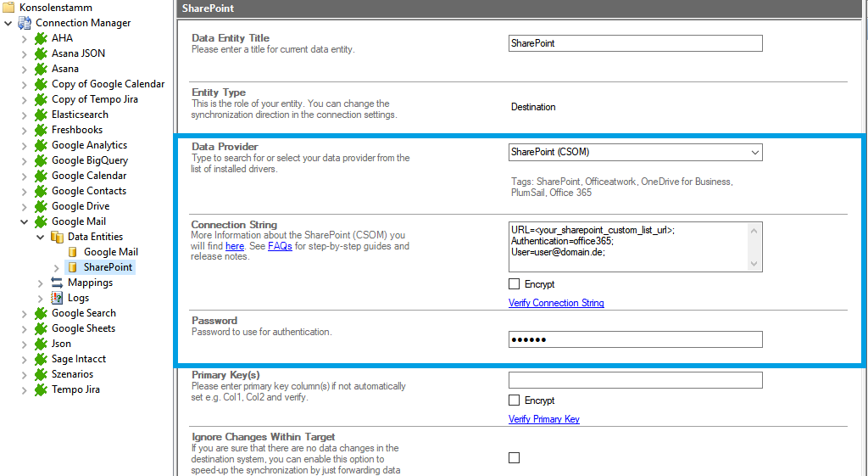Collapse the Google Mail connection node
This screenshot has height=476, width=868.
24,221
